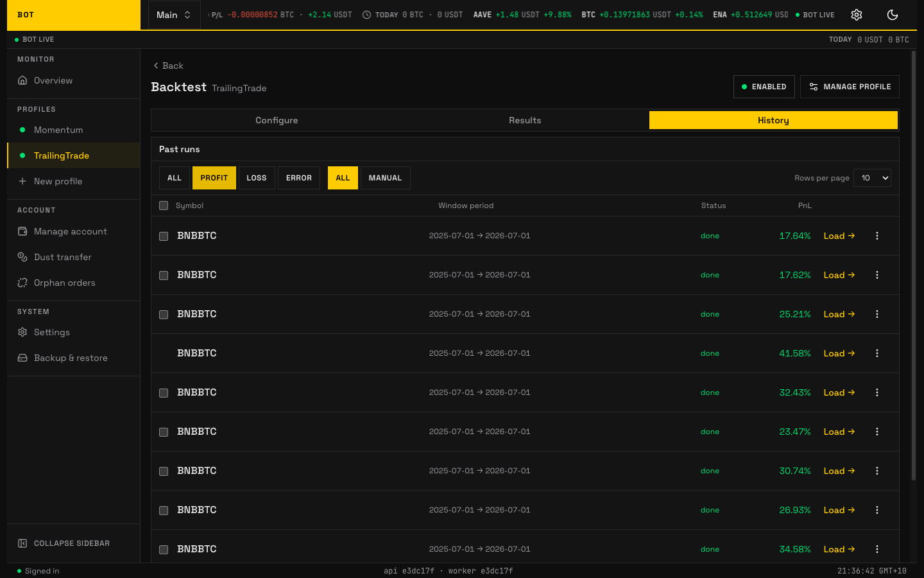Click the New profile plus icon

click(x=22, y=181)
